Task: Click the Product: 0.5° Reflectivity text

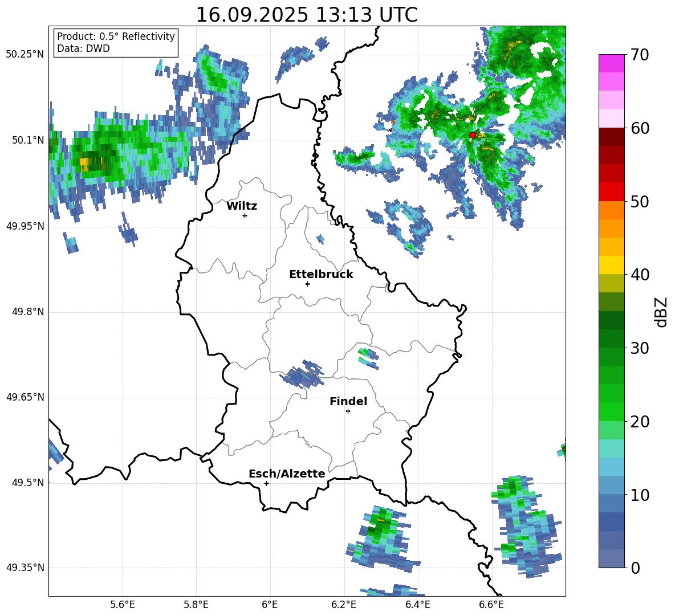Action: 116,36
